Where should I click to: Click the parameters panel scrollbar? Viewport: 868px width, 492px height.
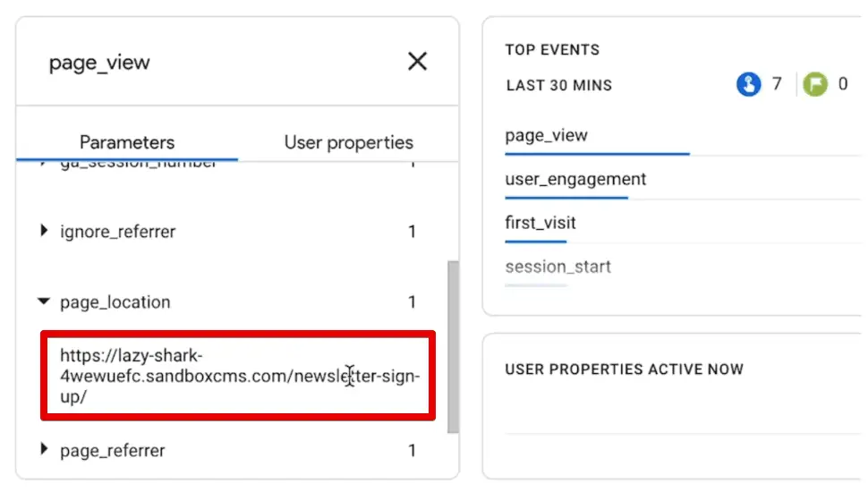(453, 346)
